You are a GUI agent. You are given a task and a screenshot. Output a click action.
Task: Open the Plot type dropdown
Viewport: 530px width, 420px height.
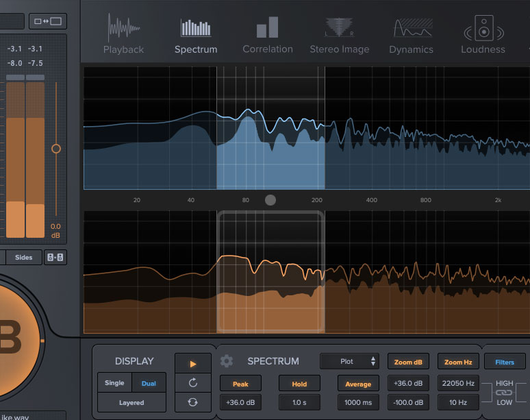coord(349,362)
